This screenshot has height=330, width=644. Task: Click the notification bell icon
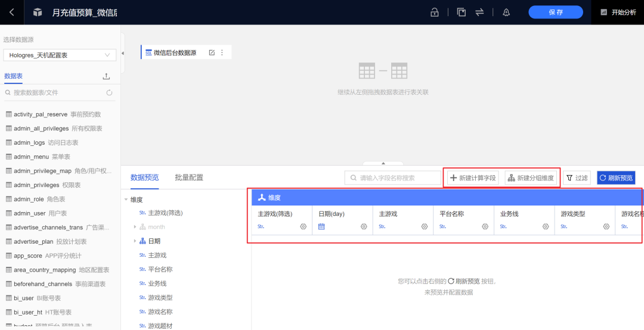506,13
